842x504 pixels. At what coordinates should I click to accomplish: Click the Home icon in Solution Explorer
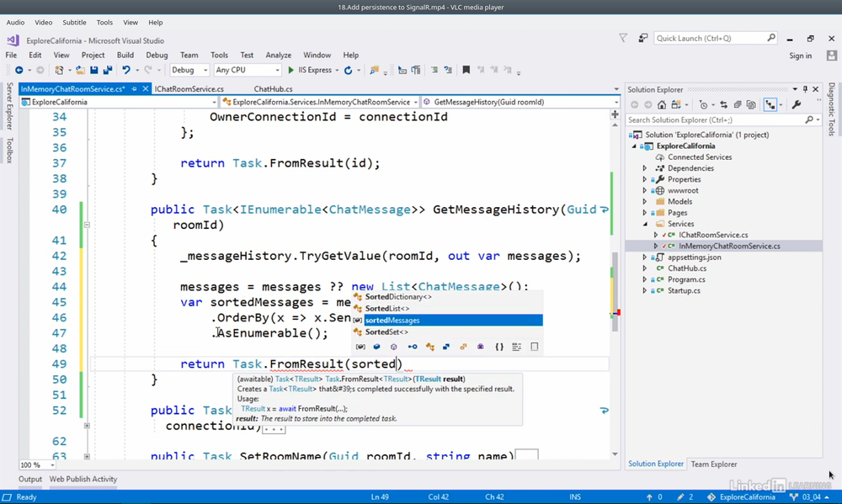[662, 105]
